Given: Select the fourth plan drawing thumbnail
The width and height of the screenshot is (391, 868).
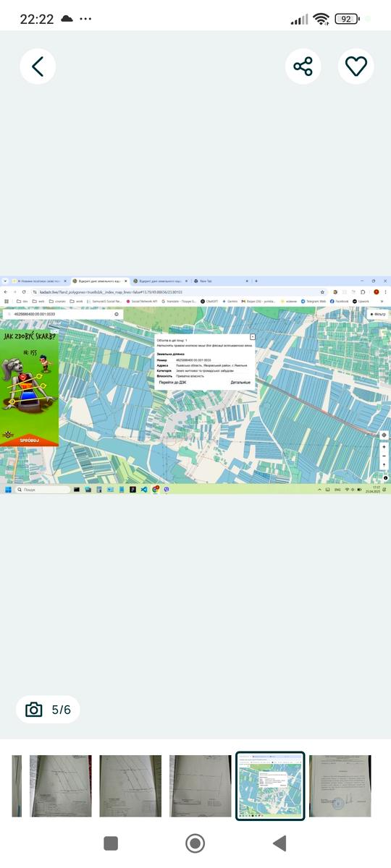Looking at the screenshot, I should [x=201, y=786].
